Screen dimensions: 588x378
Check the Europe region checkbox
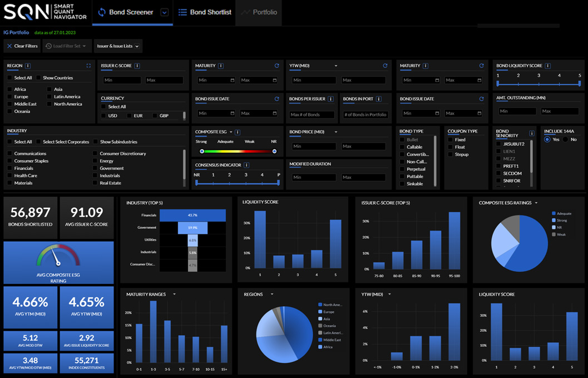coord(10,97)
